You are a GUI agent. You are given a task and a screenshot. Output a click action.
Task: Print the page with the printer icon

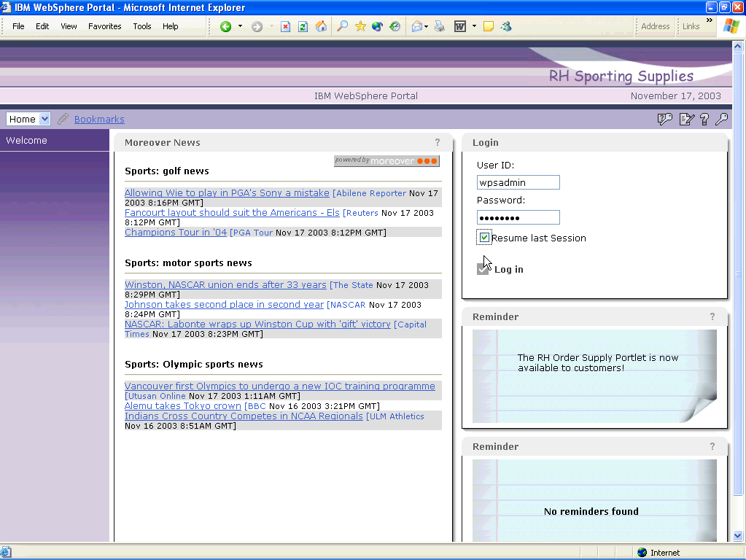[440, 27]
